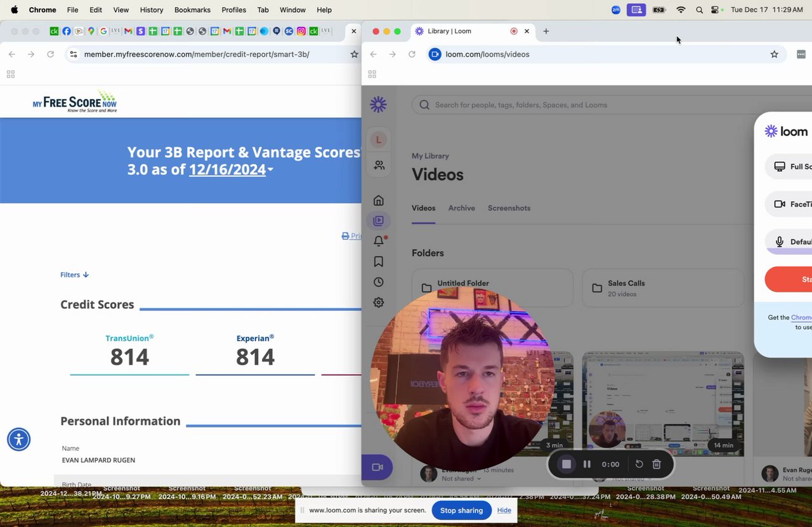The image size is (812, 527).
Task: Open the Default microphone selector
Action: [x=789, y=242]
